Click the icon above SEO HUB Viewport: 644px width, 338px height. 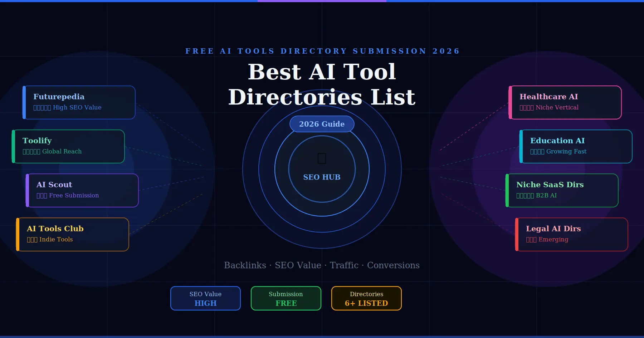(322, 158)
